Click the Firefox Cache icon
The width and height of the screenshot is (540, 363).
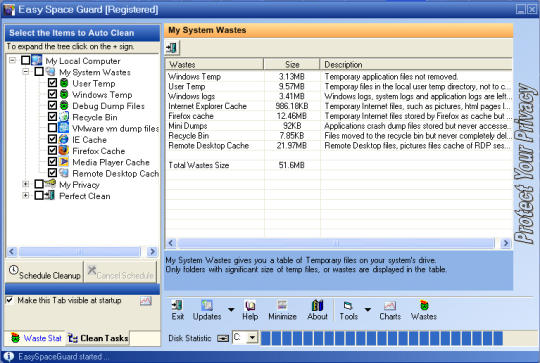click(x=64, y=151)
